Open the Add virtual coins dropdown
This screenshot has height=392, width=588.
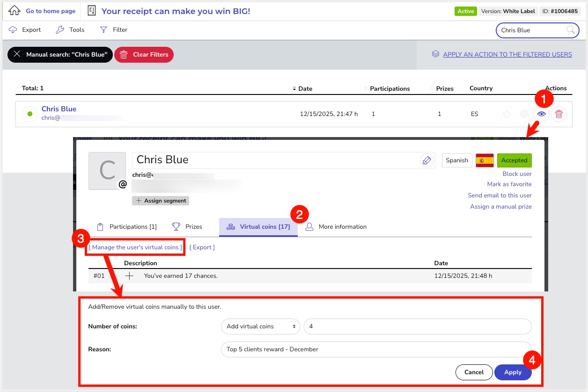pos(260,327)
